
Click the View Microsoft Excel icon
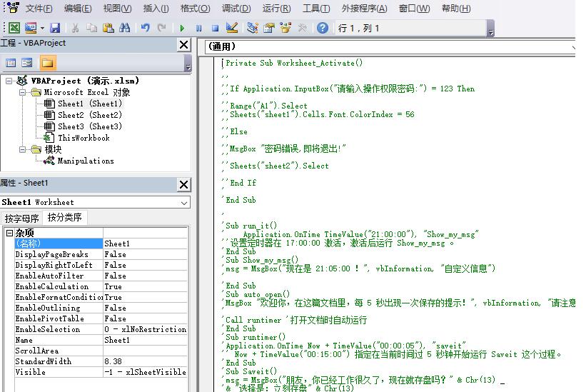(14, 28)
